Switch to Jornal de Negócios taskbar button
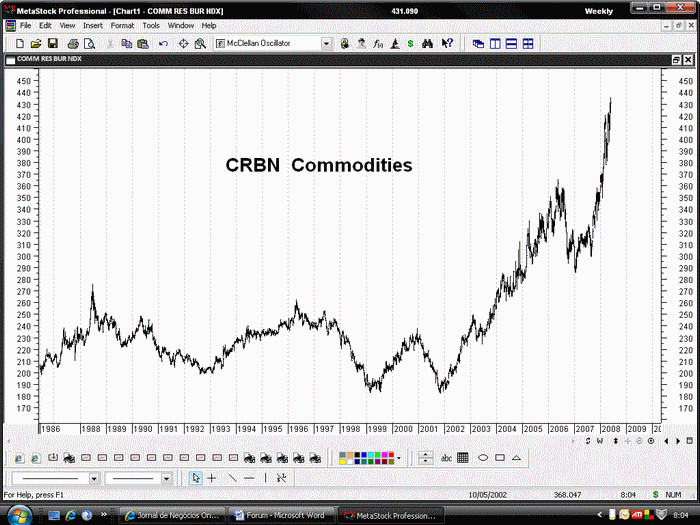Screen dimensions: 700x525 [173, 515]
